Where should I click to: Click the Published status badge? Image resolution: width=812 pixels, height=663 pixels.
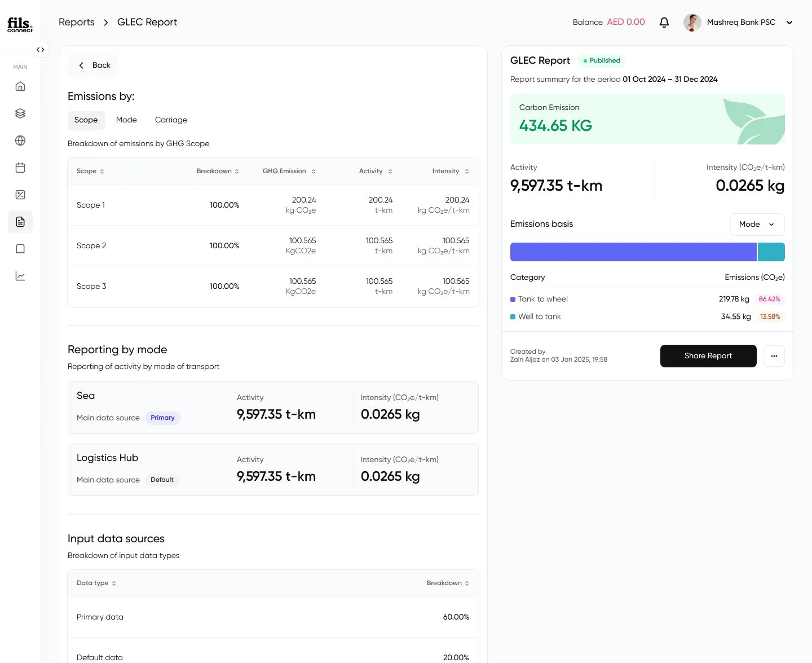(x=601, y=60)
